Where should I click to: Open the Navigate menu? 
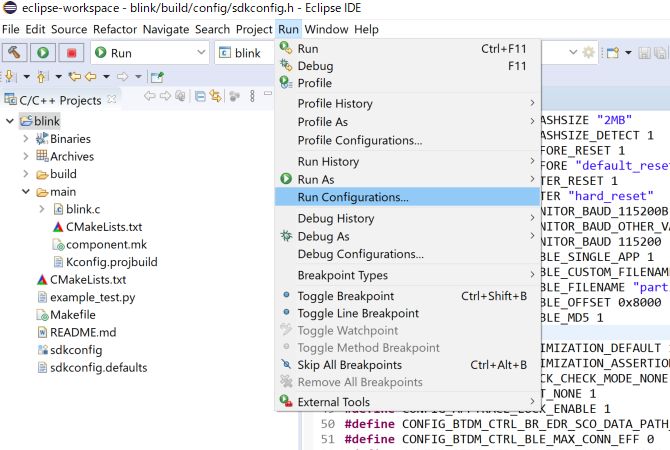pos(166,29)
